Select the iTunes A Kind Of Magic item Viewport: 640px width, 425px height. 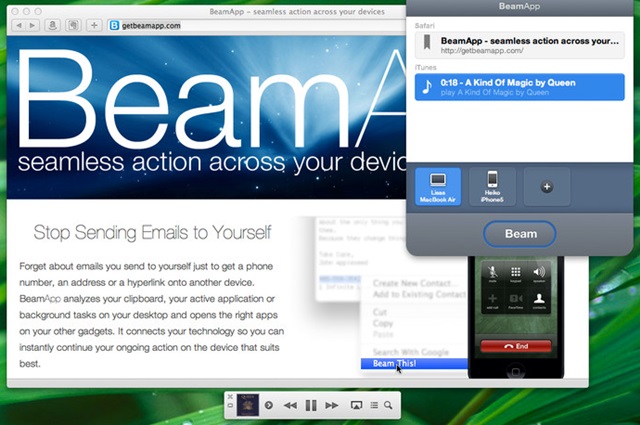520,87
